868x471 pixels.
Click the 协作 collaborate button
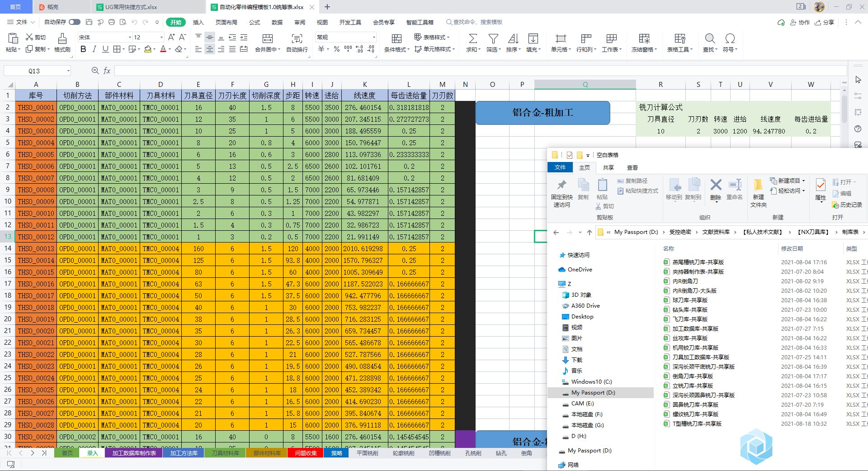[800, 22]
